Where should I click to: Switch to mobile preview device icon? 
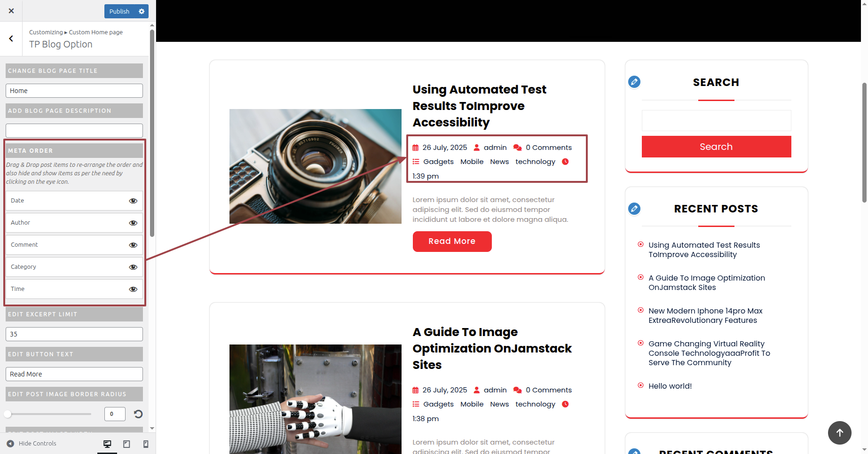146,444
